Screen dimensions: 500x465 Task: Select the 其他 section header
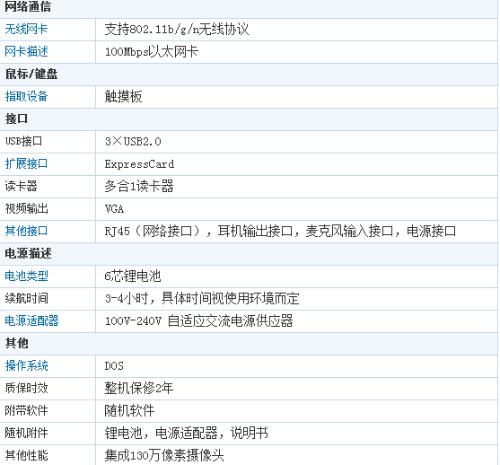coord(16,343)
